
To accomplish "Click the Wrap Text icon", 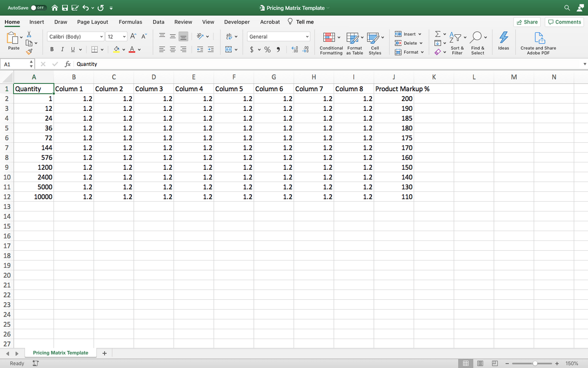I will pyautogui.click(x=228, y=37).
